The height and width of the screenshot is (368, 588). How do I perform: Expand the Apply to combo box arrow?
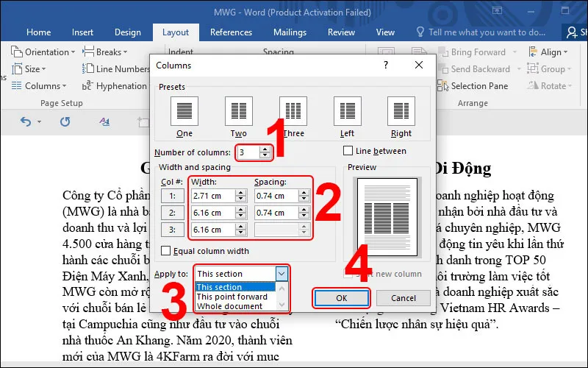[282, 274]
